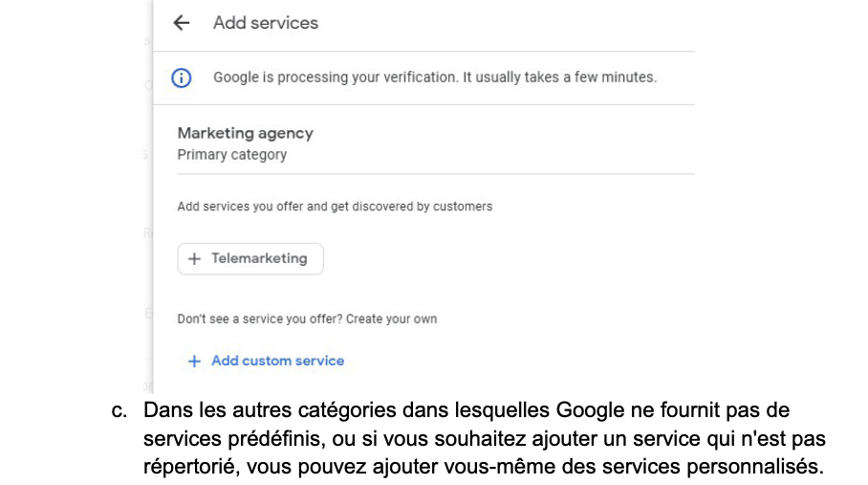Click the plus icon before Add custom service
The width and height of the screenshot is (868, 485).
point(194,362)
